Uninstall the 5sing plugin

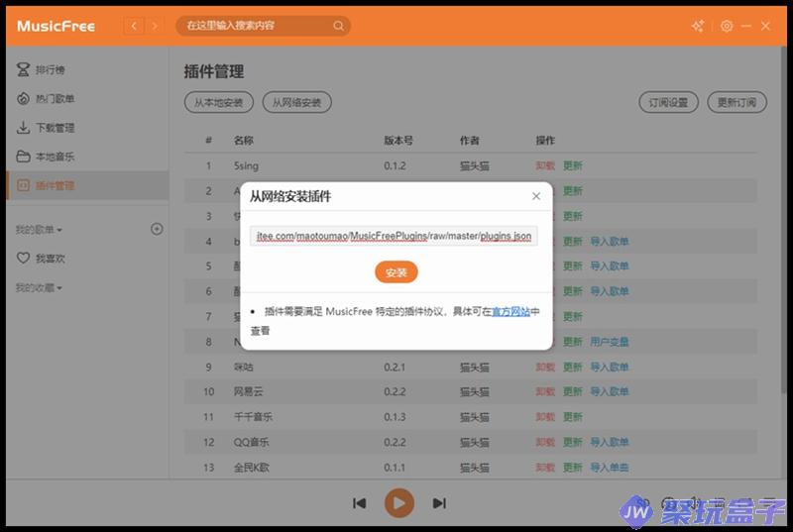pyautogui.click(x=545, y=165)
